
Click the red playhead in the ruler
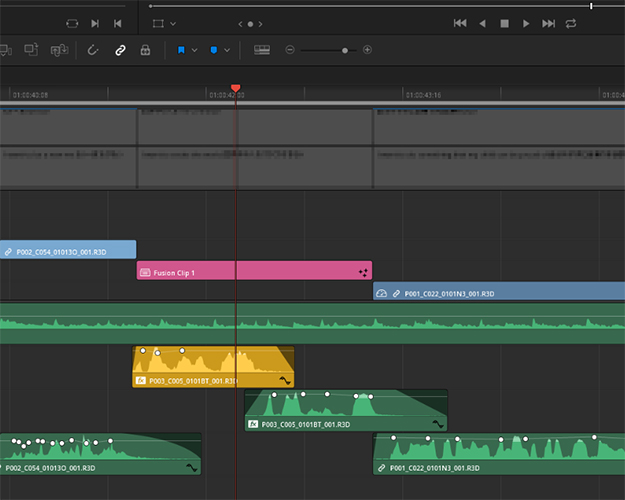point(236,89)
